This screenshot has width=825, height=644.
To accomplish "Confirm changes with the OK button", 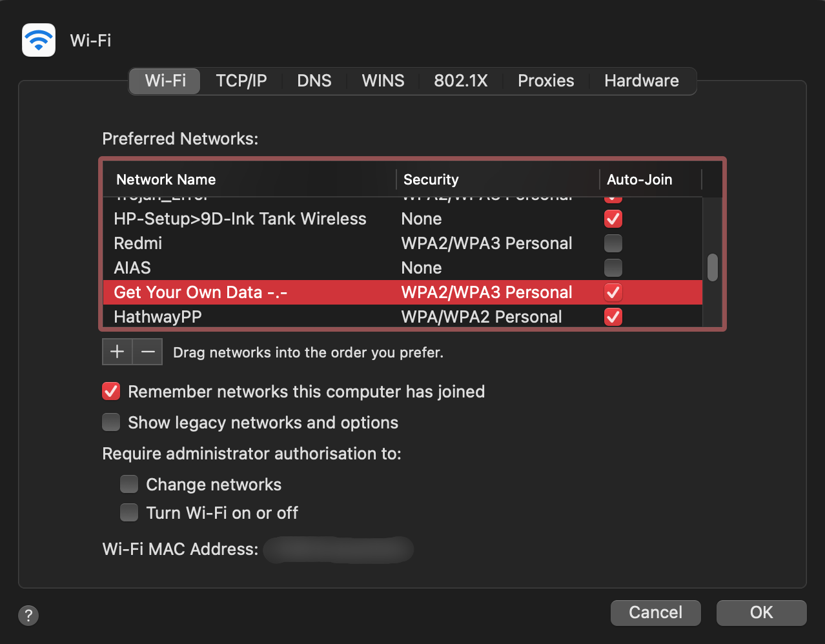I will (760, 612).
